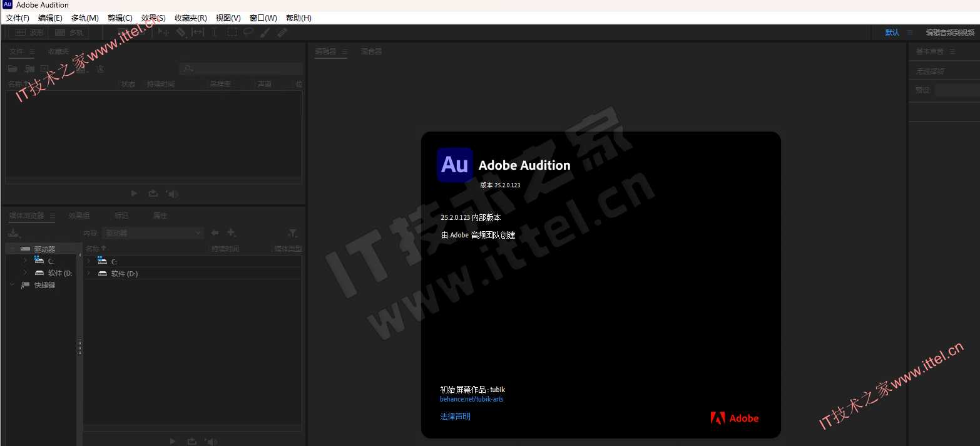Switch to the 编辑器 tab
The image size is (980, 446).
click(x=325, y=51)
